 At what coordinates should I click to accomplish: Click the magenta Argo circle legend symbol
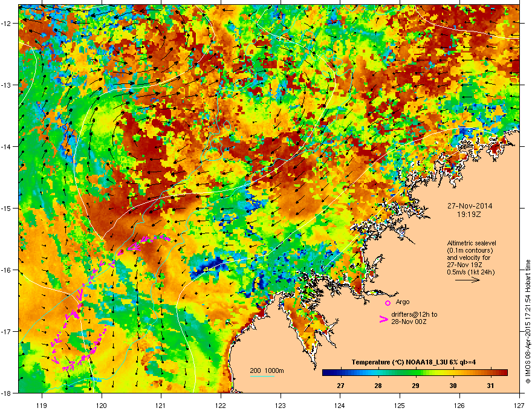tap(388, 303)
